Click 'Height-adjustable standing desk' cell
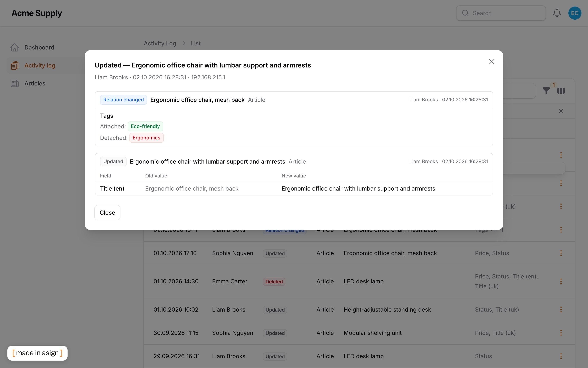588x368 pixels. pos(387,310)
